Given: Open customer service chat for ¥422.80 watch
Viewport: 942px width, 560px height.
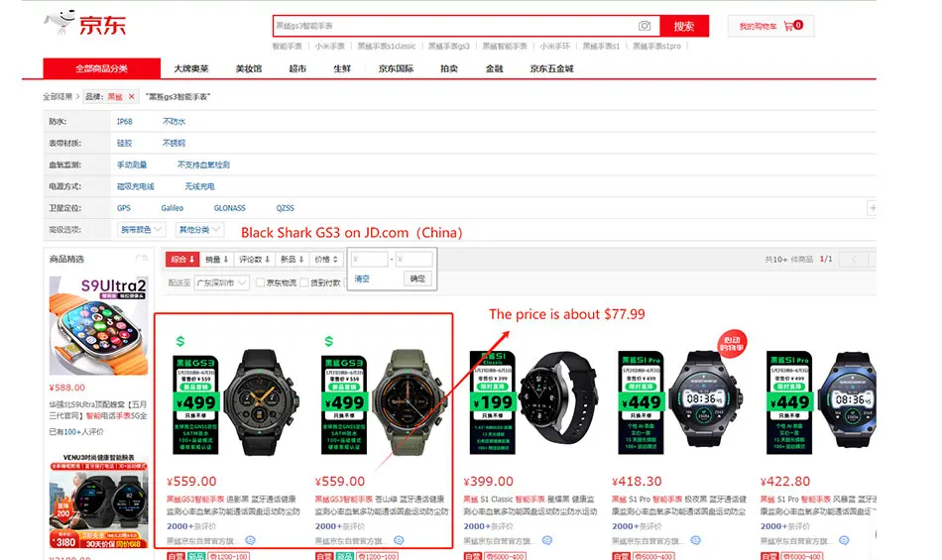Looking at the screenshot, I should pyautogui.click(x=844, y=540).
